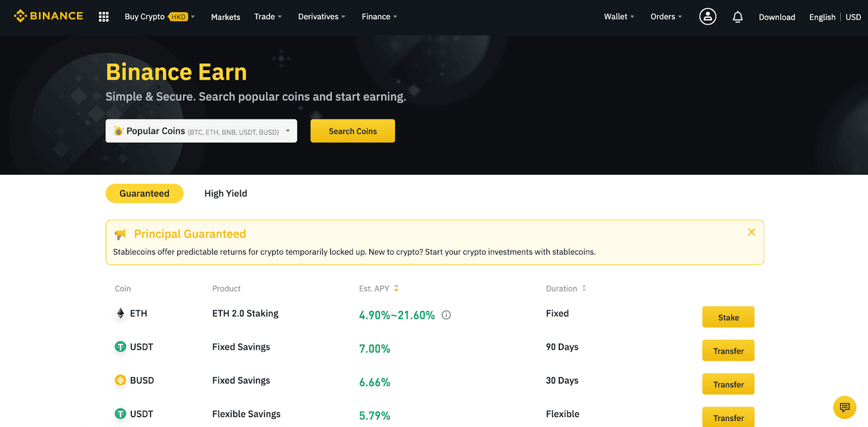
Task: Click the 6.66% APY value
Action: tap(374, 383)
